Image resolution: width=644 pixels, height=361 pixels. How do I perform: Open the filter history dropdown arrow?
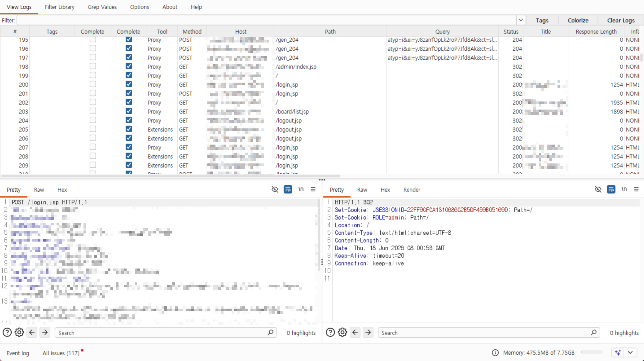[x=521, y=20]
